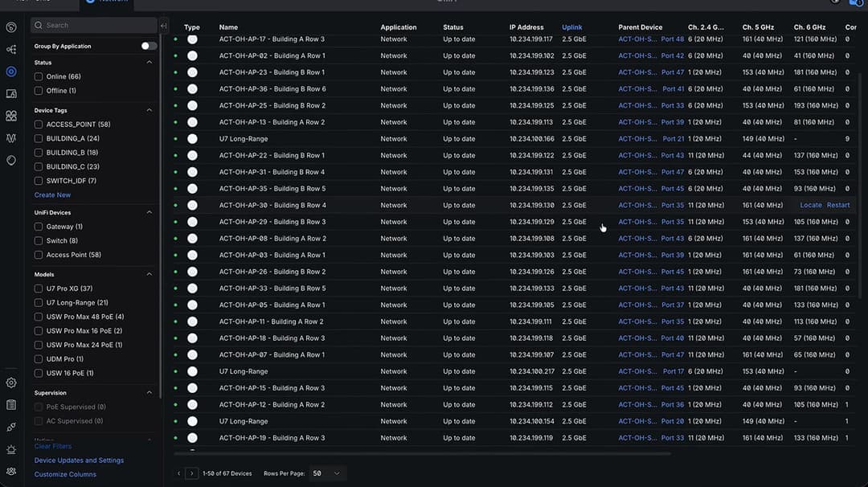
Task: Sort by the Status column header
Action: coord(452,27)
